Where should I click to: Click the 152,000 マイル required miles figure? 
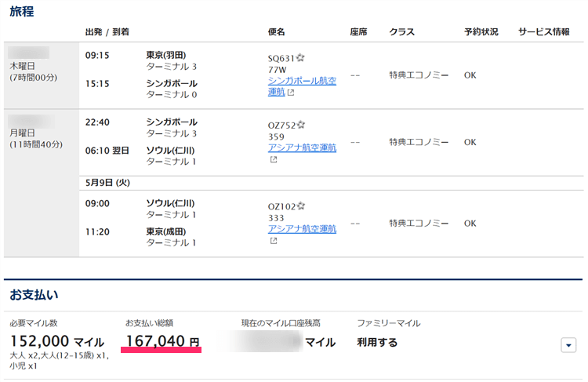coord(56,342)
